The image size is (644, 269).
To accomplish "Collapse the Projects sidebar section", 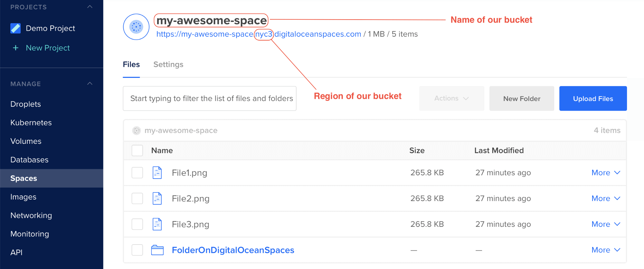I will coord(90,7).
